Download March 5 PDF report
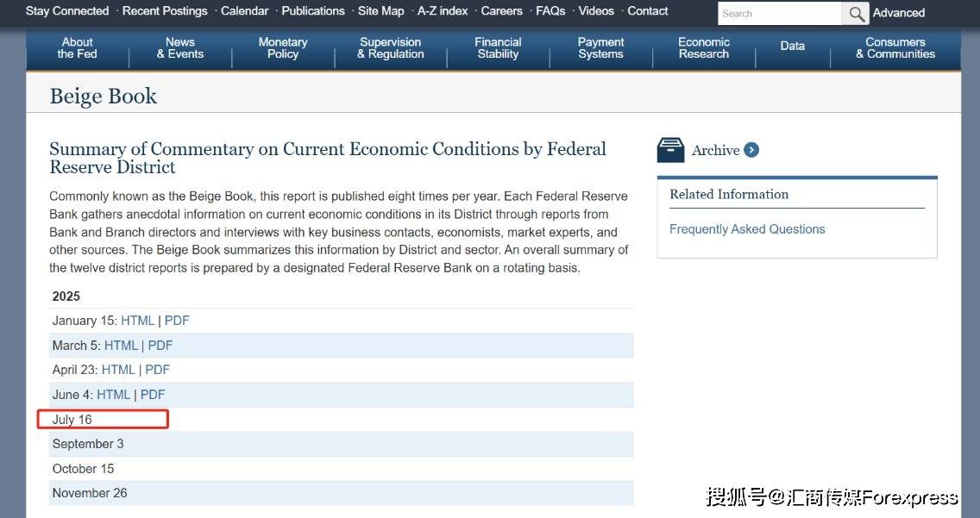Image resolution: width=980 pixels, height=518 pixels. (160, 346)
